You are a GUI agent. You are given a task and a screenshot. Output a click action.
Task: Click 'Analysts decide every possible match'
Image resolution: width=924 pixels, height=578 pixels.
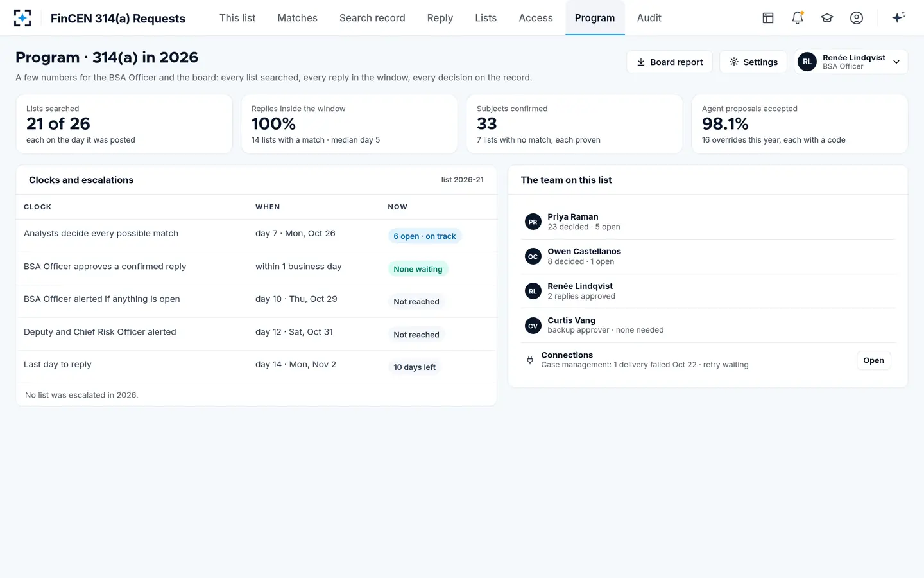101,233
